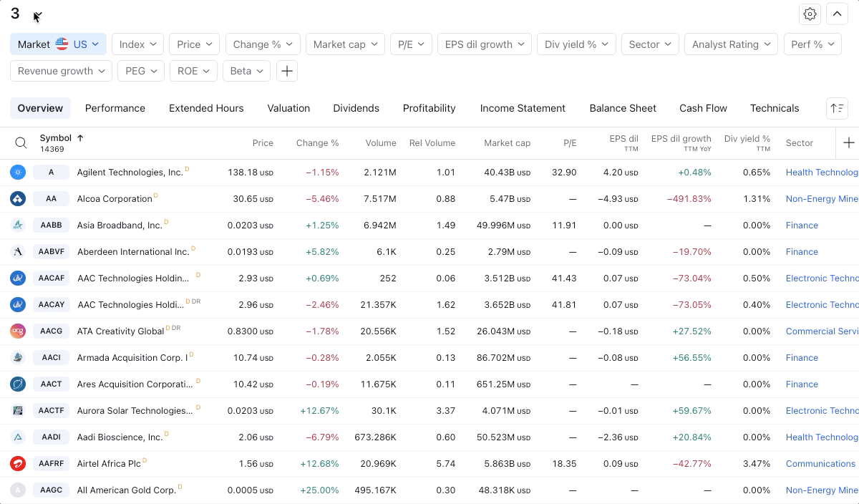Collapse the filter panel with chevron up

[x=837, y=14]
